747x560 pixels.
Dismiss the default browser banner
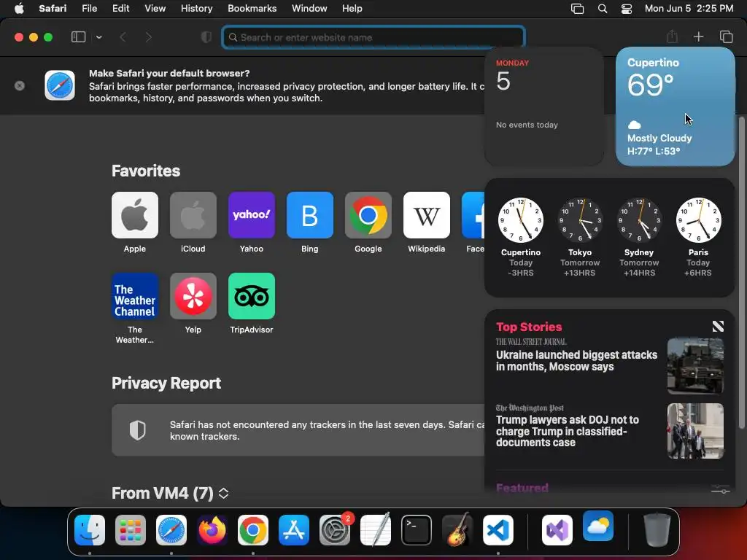[20, 86]
